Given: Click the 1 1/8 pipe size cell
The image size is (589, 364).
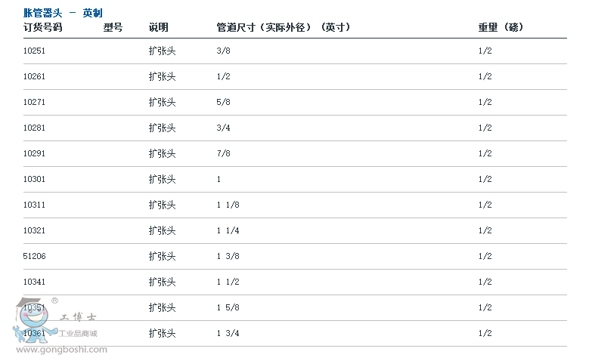Looking at the screenshot, I should tap(228, 205).
